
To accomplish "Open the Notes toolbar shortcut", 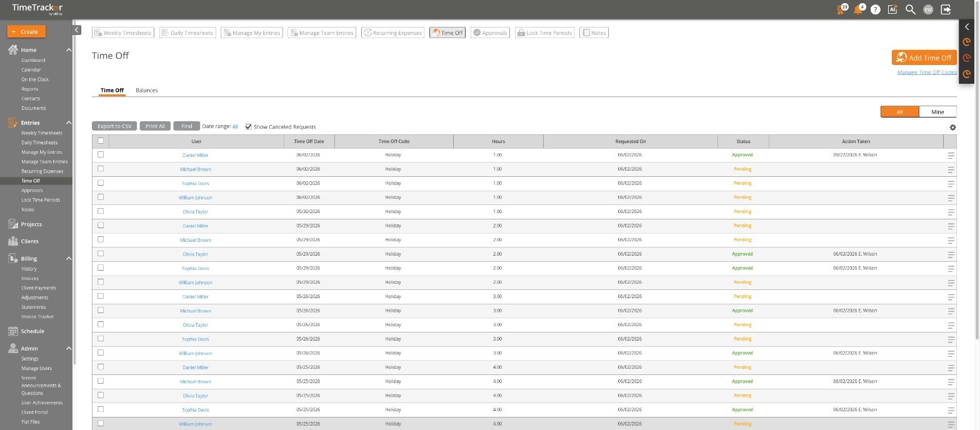I will (x=594, y=32).
